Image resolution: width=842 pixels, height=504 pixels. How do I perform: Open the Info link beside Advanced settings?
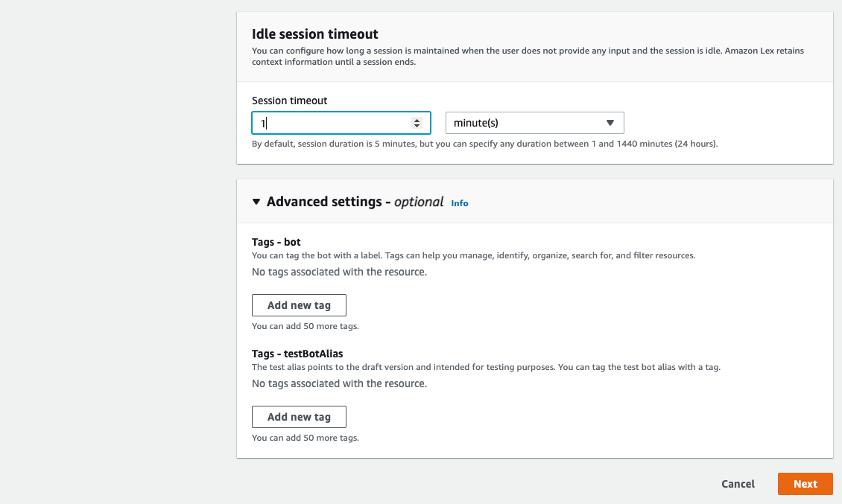pyautogui.click(x=460, y=203)
